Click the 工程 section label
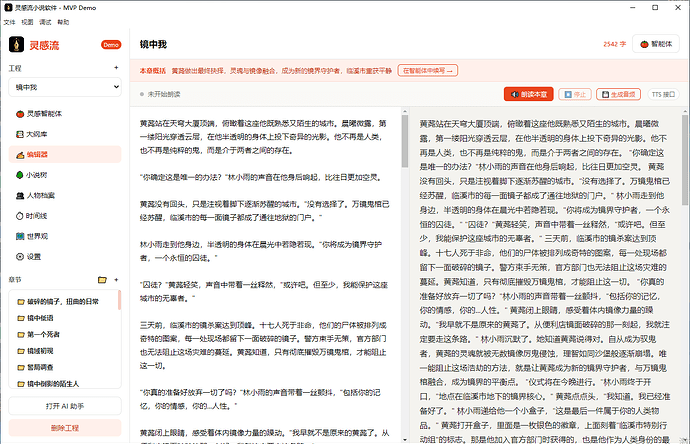Screen dimensions: 690x444 15,68
